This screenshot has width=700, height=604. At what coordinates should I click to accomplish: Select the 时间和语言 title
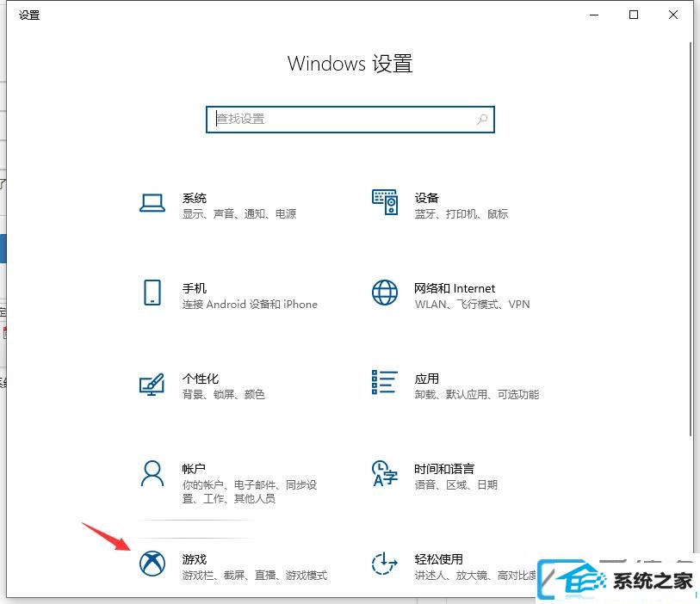(444, 469)
